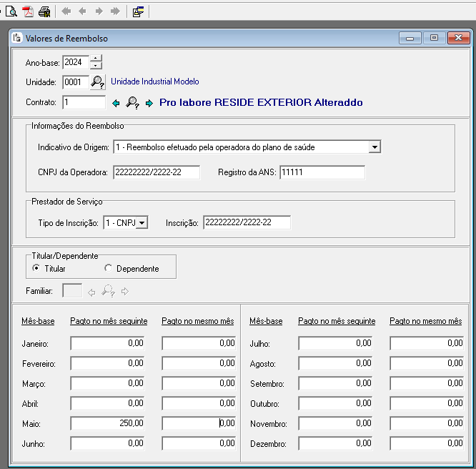Select the Dependente radio button

108,269
